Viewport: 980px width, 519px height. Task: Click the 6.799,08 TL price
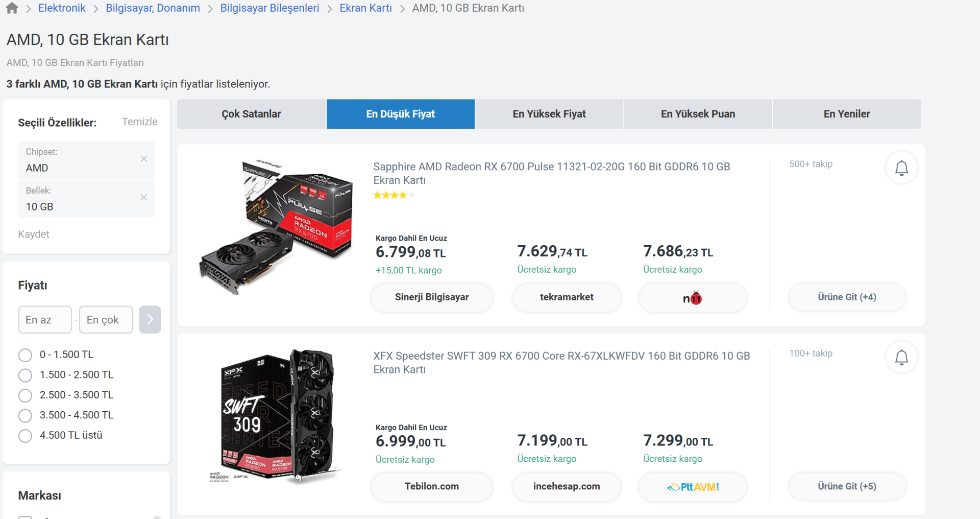411,252
